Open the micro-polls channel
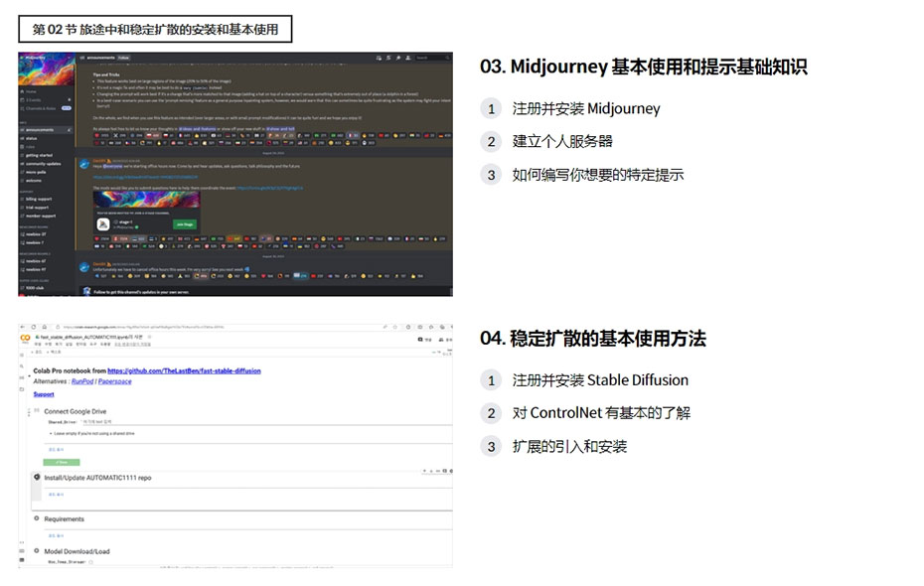 click(x=34, y=172)
